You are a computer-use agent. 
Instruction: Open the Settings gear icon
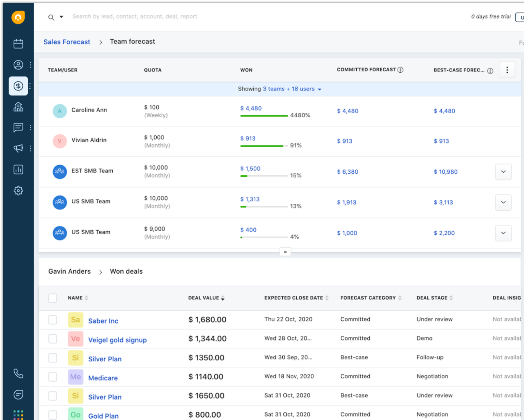point(18,191)
